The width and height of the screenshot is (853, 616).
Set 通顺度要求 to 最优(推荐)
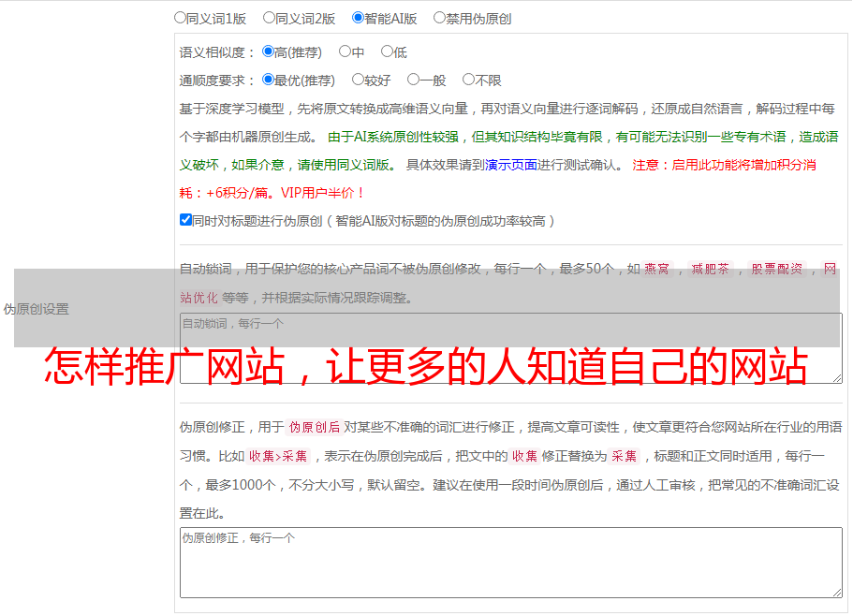pyautogui.click(x=268, y=80)
